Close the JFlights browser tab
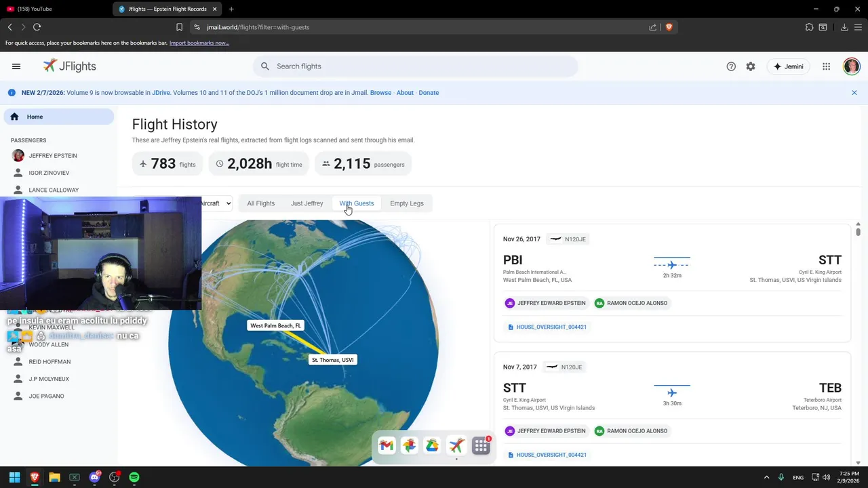The width and height of the screenshot is (868, 488). (x=215, y=9)
